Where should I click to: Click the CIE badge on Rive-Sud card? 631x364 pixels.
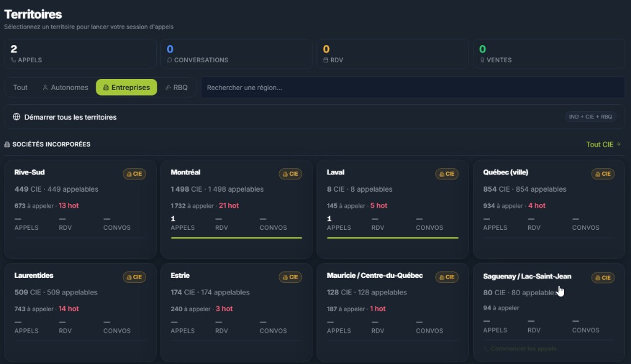[134, 174]
